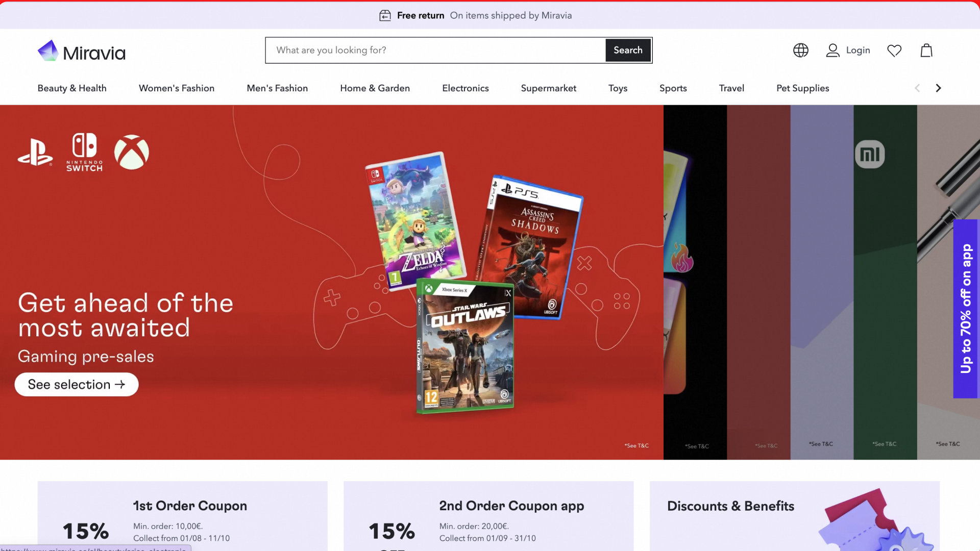This screenshot has width=980, height=551.
Task: Open Men's Fashion category
Action: [277, 88]
